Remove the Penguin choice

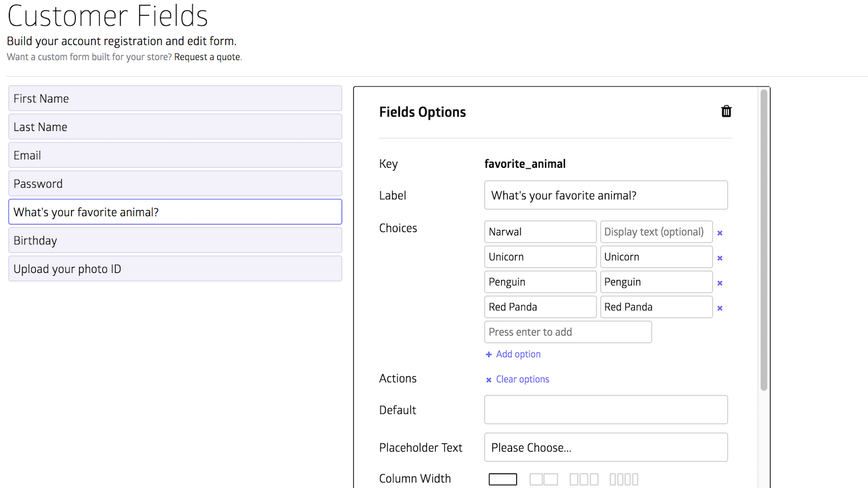click(x=719, y=283)
